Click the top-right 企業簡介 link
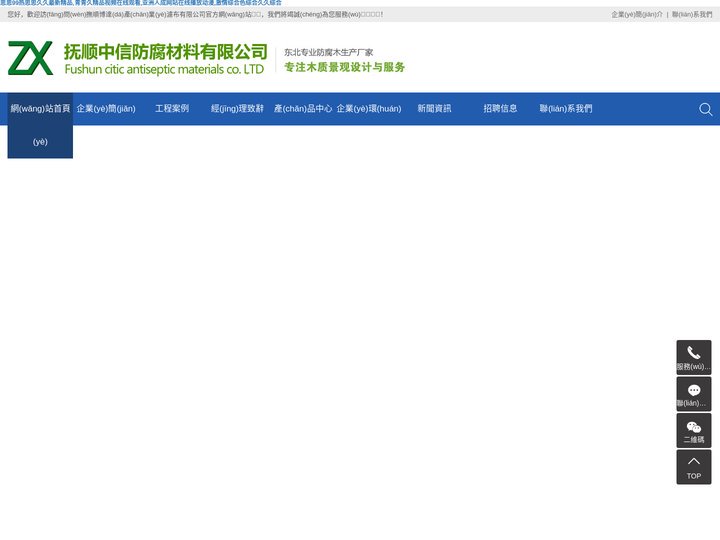Screen dimensions: 720x540 point(637,15)
